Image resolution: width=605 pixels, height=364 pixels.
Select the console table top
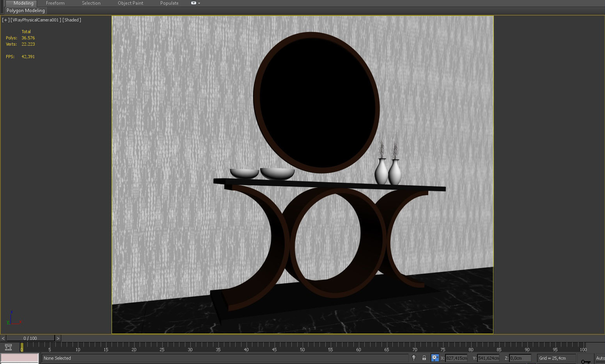330,185
